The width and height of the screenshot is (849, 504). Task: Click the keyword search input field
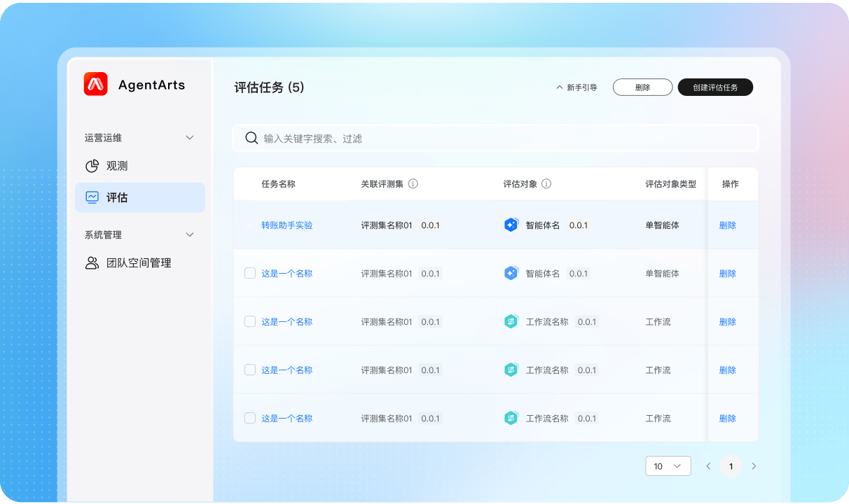click(x=504, y=139)
